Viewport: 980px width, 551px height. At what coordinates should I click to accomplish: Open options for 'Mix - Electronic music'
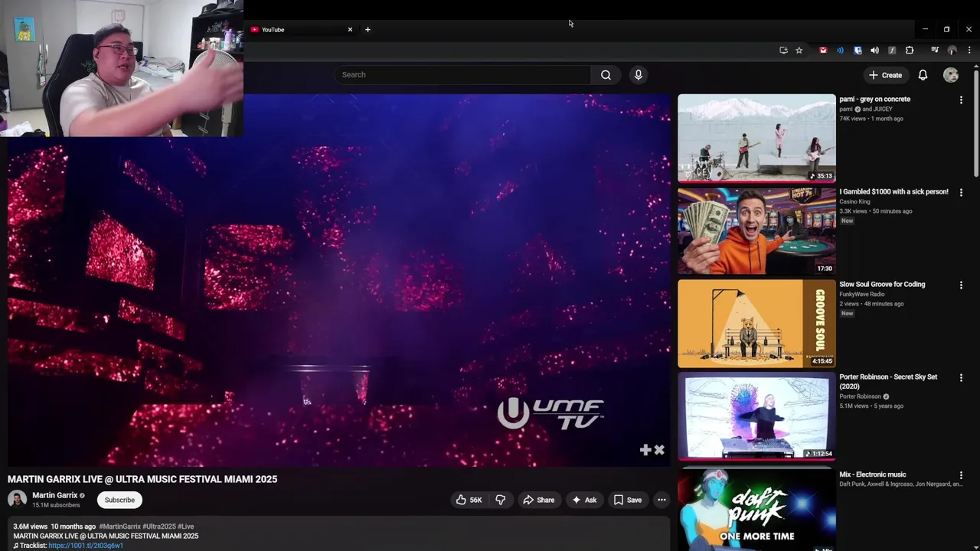[961, 474]
